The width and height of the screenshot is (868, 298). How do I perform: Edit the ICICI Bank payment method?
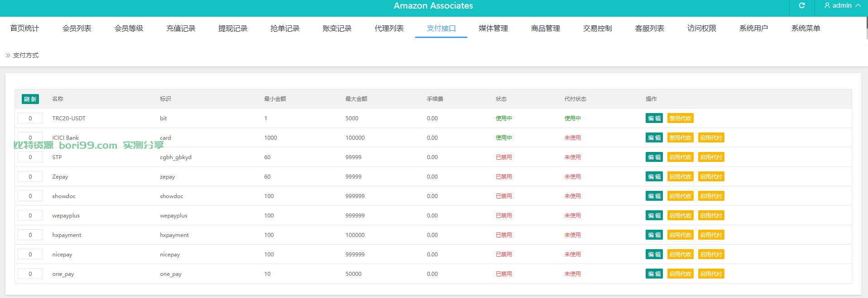click(x=654, y=137)
